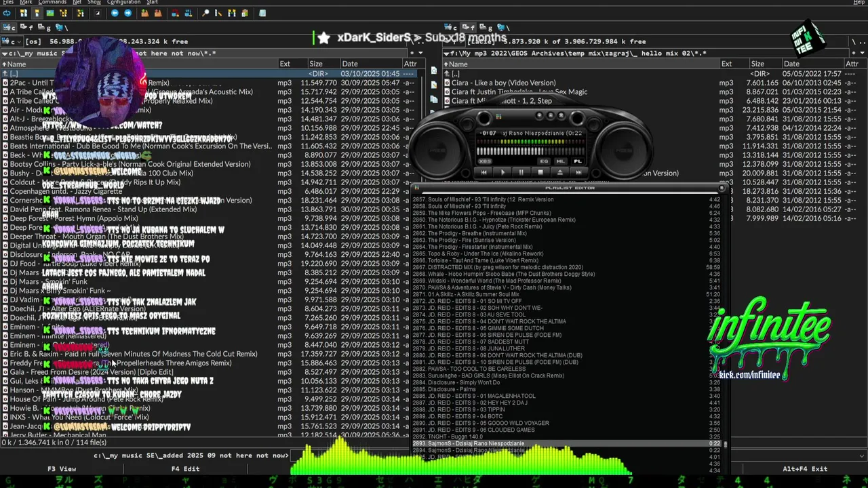The image size is (868, 488).
Task: Select drive f button in right panel
Action: point(468,28)
